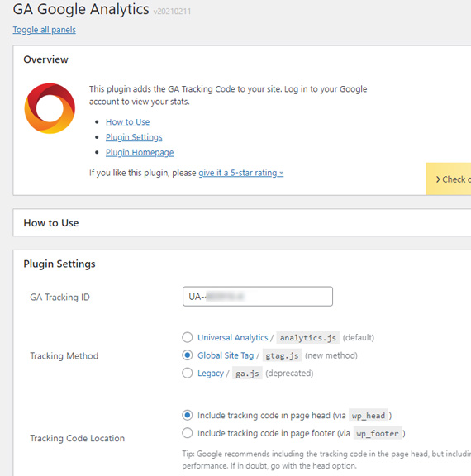The height and width of the screenshot is (476, 471).
Task: Select Legacy ga.js radio button
Action: click(x=188, y=373)
